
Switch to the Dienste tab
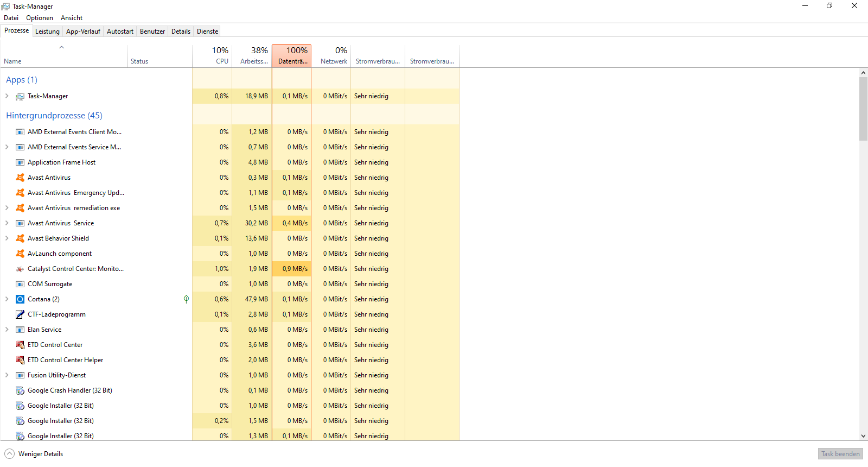point(207,31)
